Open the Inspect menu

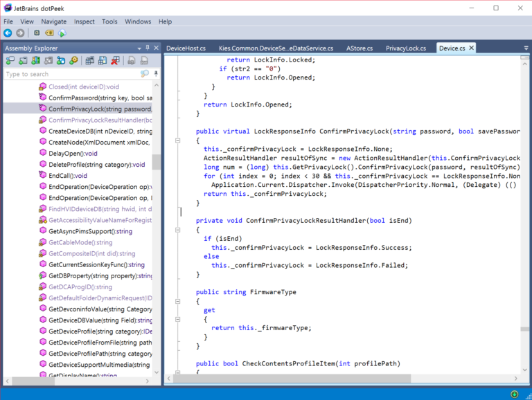click(x=85, y=21)
